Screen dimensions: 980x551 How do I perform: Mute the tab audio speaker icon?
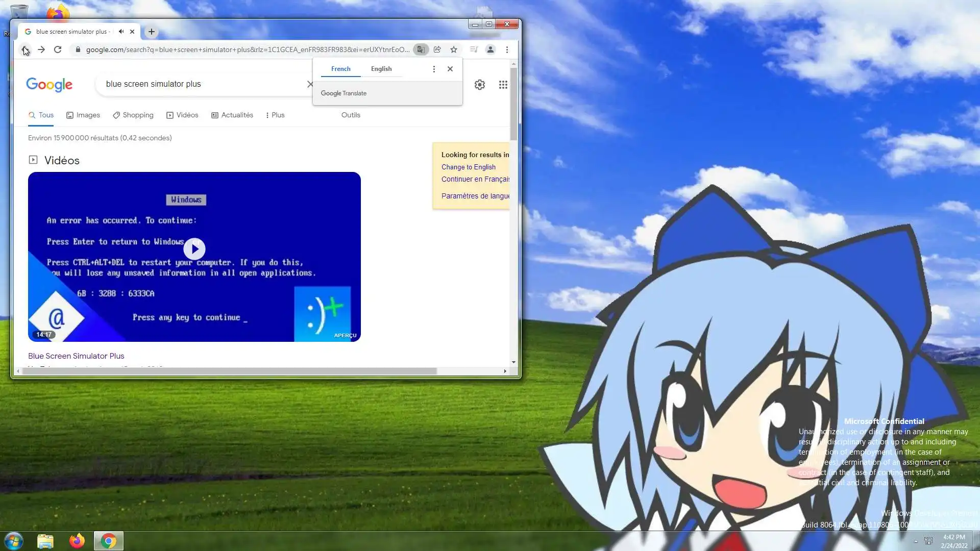tap(121, 32)
